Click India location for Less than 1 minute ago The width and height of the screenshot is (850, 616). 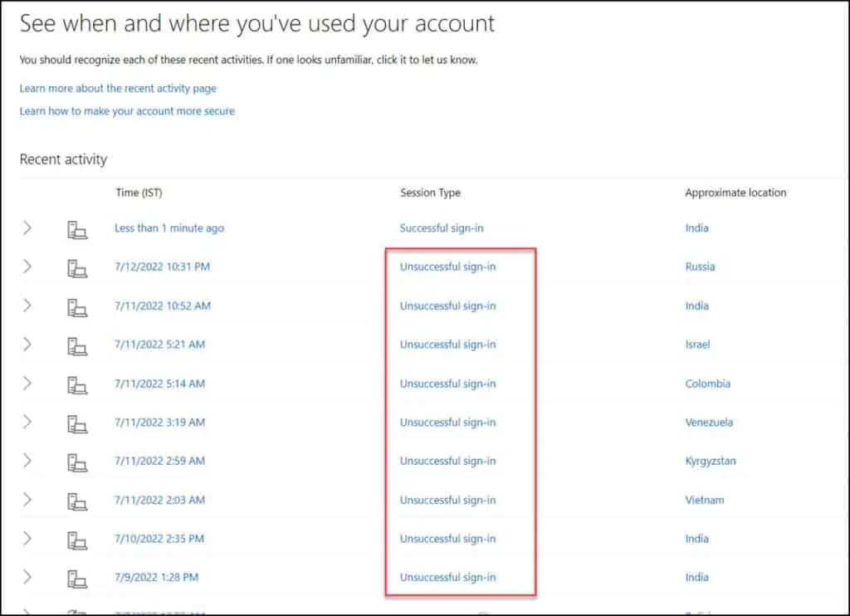pos(696,228)
